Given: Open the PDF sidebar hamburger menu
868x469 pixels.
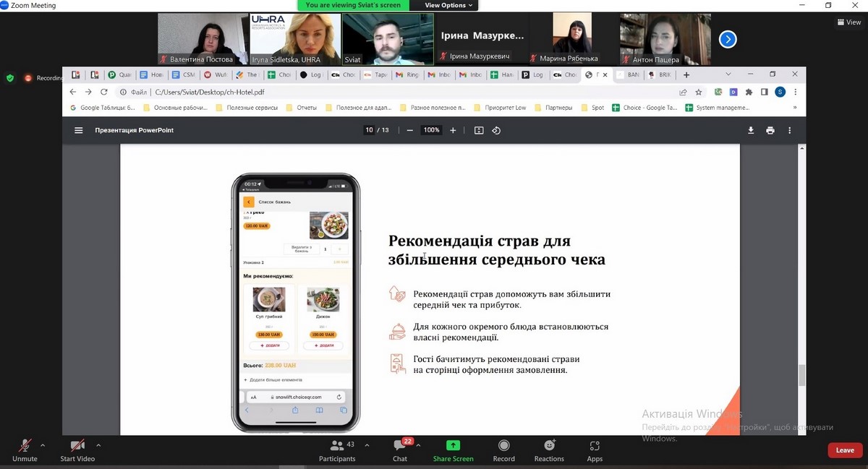Looking at the screenshot, I should 78,130.
